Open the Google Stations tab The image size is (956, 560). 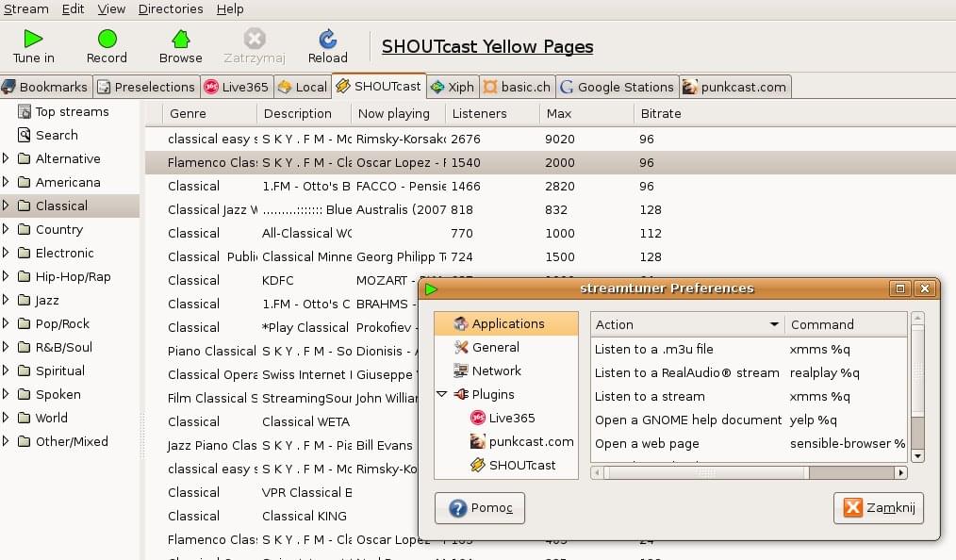click(x=617, y=87)
